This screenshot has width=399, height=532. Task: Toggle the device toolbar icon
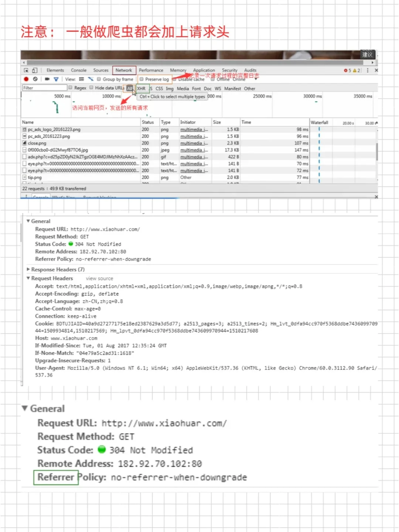[35, 70]
